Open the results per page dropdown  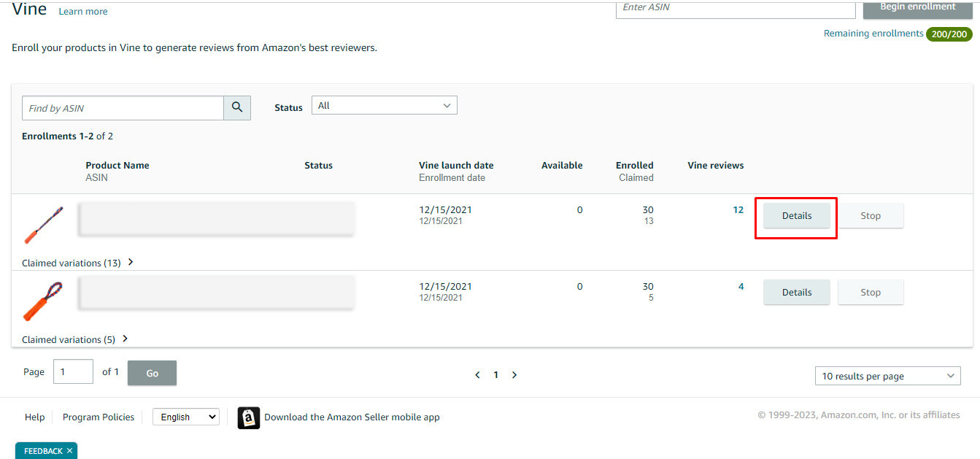(887, 375)
